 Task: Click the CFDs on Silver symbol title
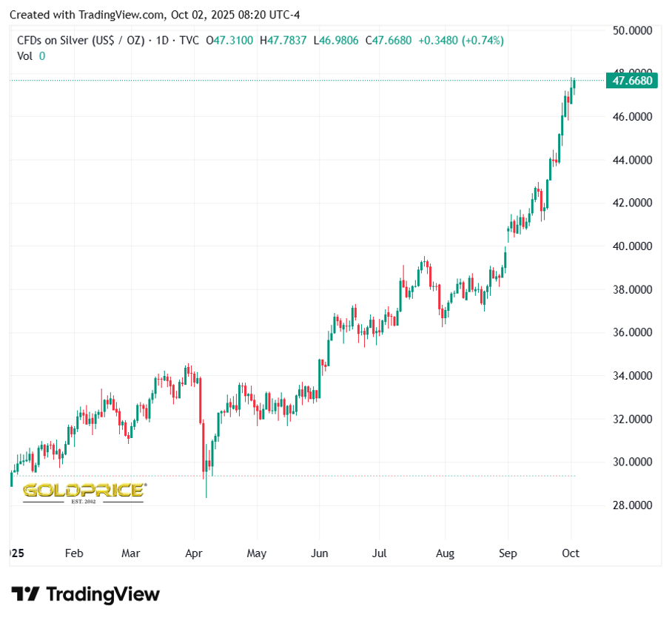coord(80,41)
